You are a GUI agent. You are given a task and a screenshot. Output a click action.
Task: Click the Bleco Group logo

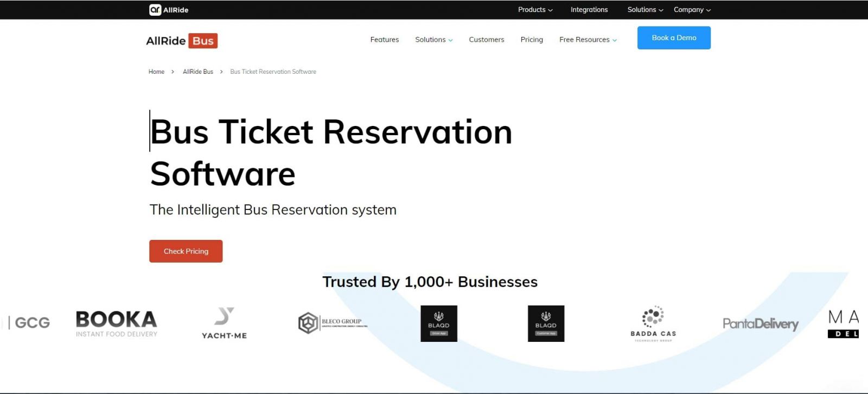(x=333, y=323)
